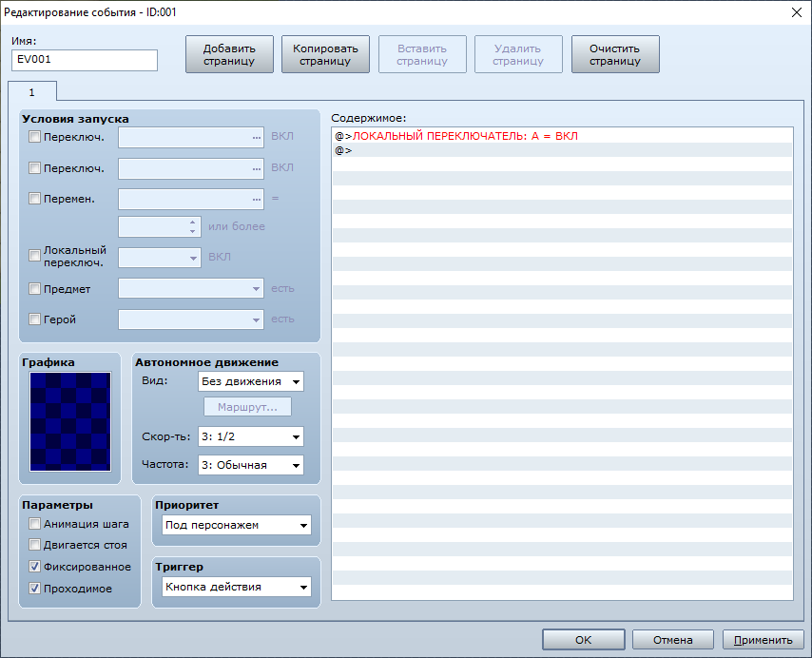
Task: Click the Графика event graphic thumbnail
Action: coord(70,421)
